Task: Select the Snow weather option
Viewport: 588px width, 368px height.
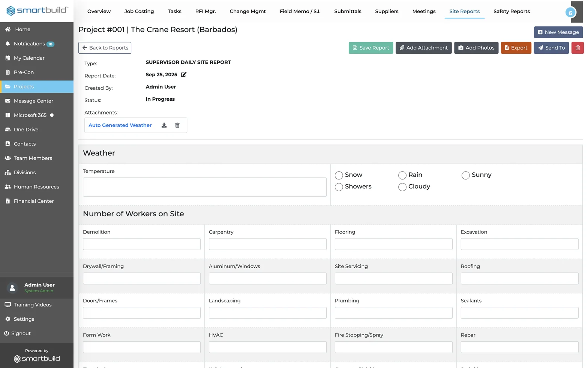Action: click(339, 175)
